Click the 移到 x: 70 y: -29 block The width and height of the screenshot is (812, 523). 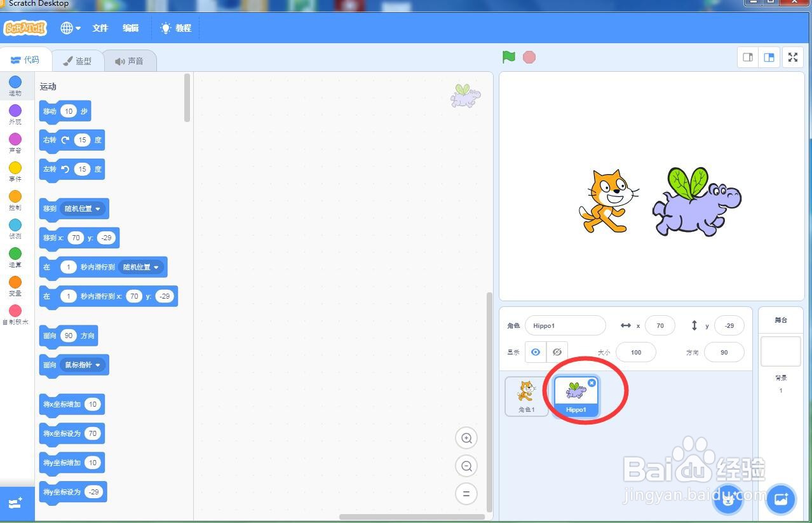[x=79, y=238]
